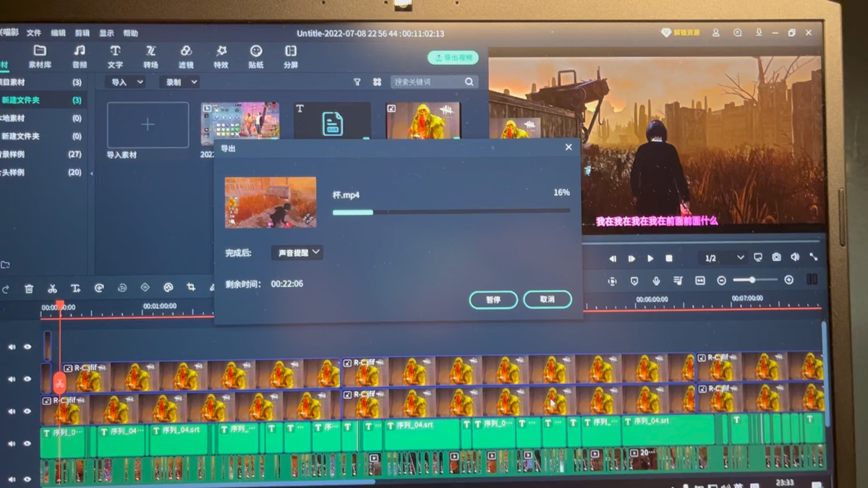Select the subtitle file thumbnail in media bin

pos(332,121)
